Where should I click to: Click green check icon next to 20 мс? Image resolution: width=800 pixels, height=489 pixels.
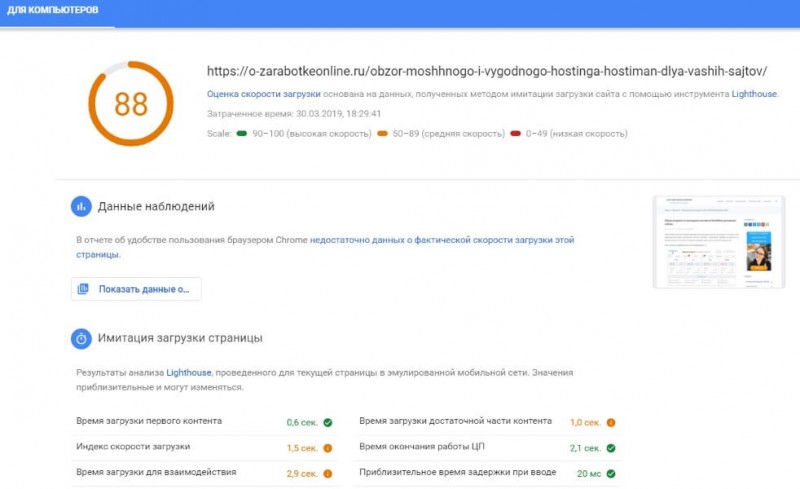pyautogui.click(x=611, y=474)
